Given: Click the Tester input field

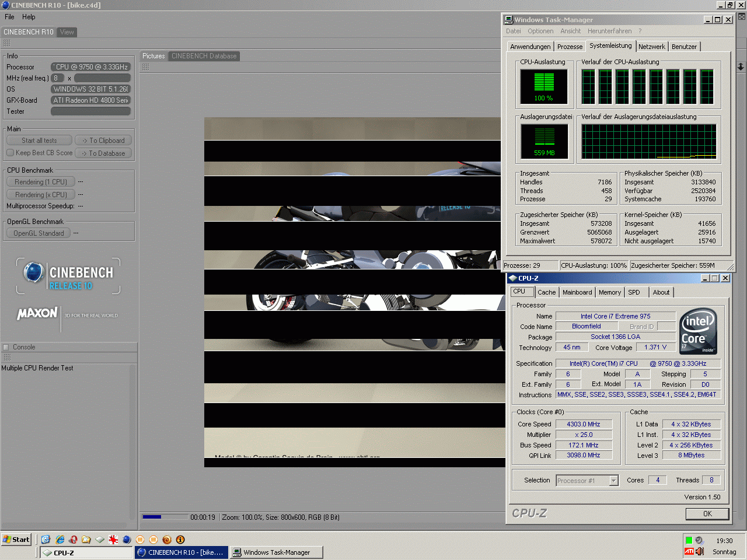Looking at the screenshot, I should 90,111.
